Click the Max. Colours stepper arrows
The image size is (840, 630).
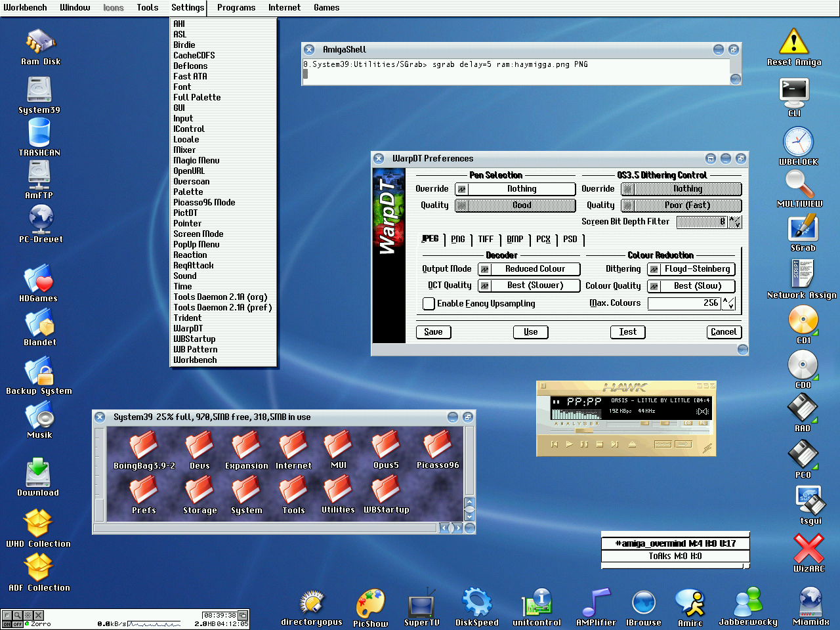(x=729, y=303)
